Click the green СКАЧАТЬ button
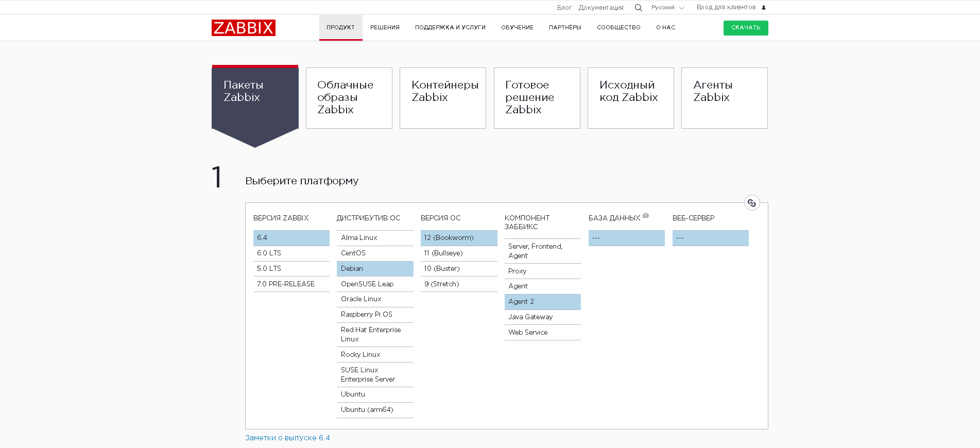 pos(746,28)
